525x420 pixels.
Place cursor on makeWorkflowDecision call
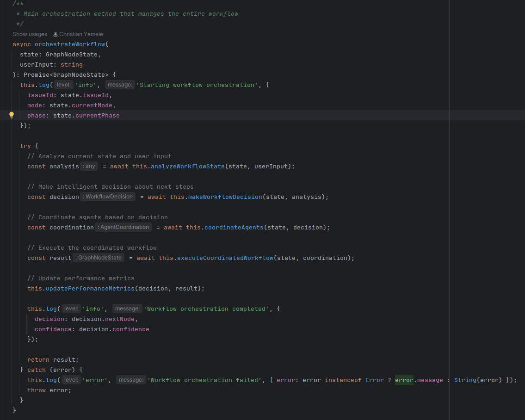point(224,197)
